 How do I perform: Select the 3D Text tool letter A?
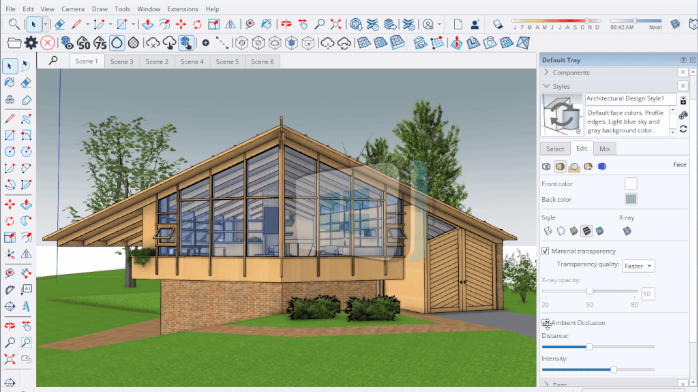26,307
